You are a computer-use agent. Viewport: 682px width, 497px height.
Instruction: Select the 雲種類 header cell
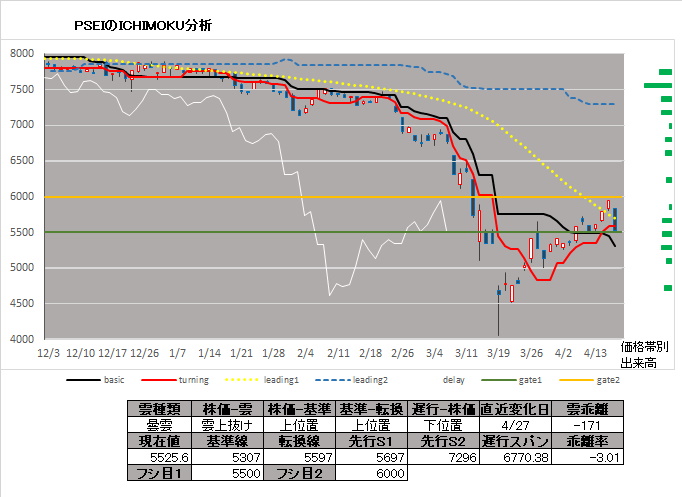[x=159, y=409]
